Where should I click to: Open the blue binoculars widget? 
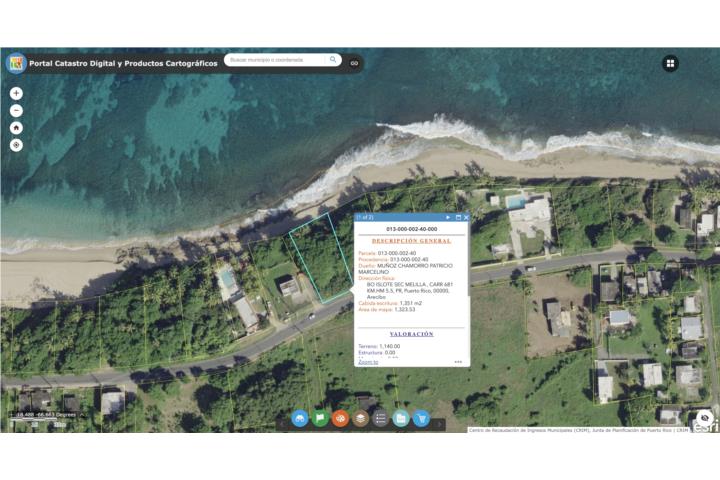click(300, 418)
